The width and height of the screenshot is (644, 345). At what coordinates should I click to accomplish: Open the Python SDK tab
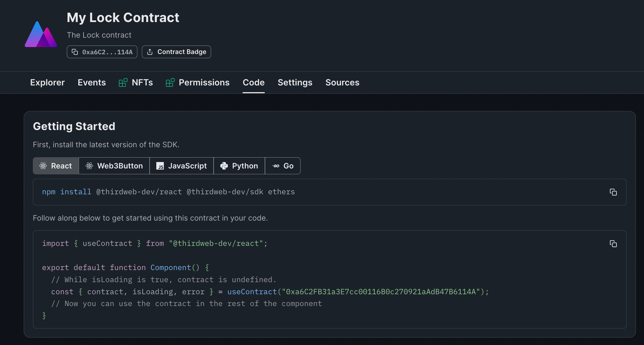(239, 166)
